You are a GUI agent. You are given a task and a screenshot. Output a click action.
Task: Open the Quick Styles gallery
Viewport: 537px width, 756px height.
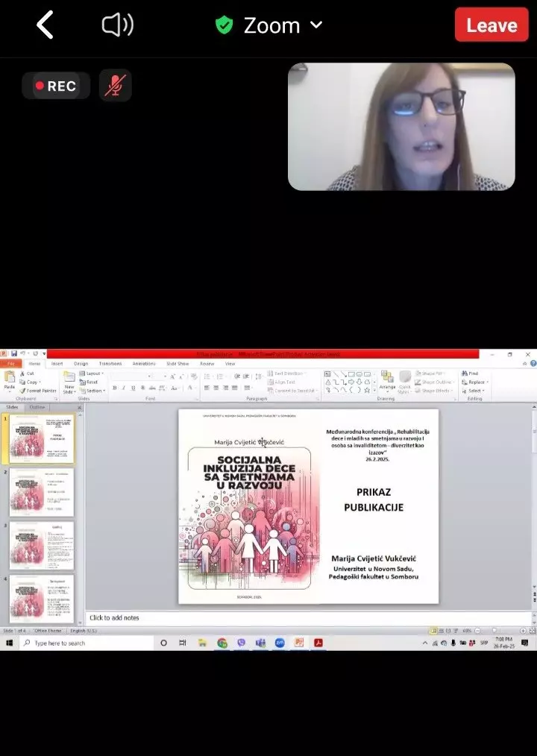pyautogui.click(x=405, y=382)
